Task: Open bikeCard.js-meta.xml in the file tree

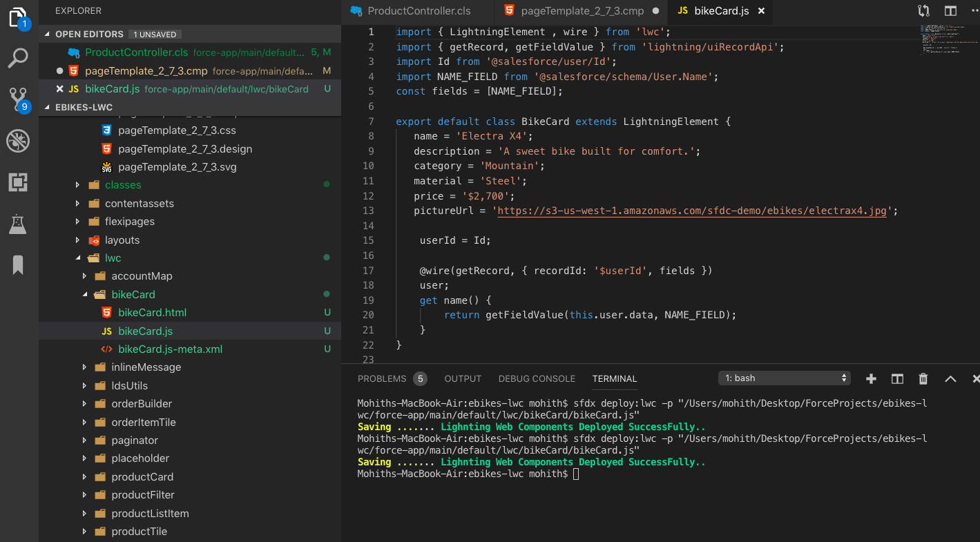Action: [x=170, y=349]
